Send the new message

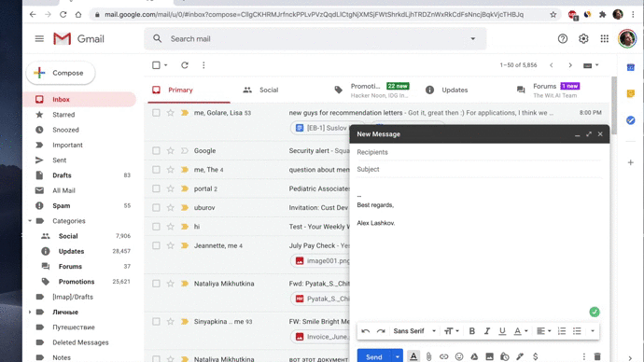tap(373, 356)
